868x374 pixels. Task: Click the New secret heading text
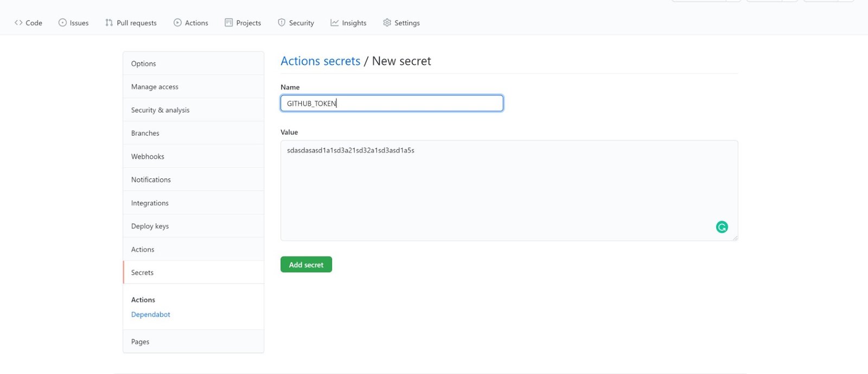(401, 61)
